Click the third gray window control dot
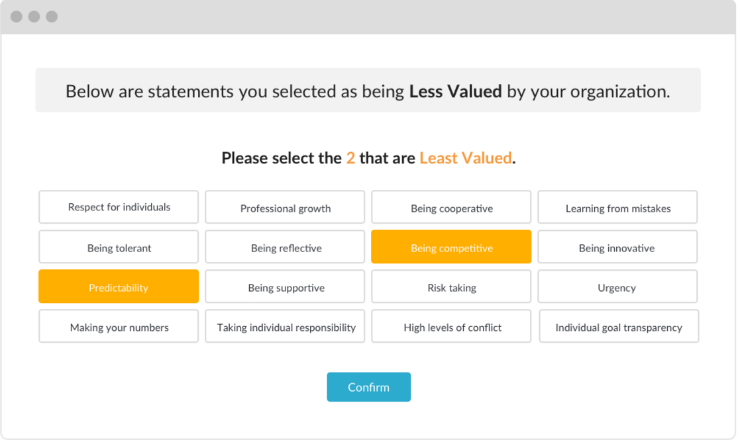Viewport: 740px width, 440px height. tap(52, 17)
